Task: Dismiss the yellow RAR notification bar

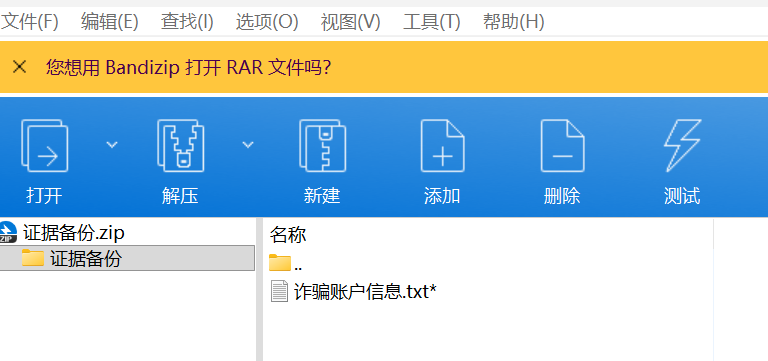Action: [19, 67]
